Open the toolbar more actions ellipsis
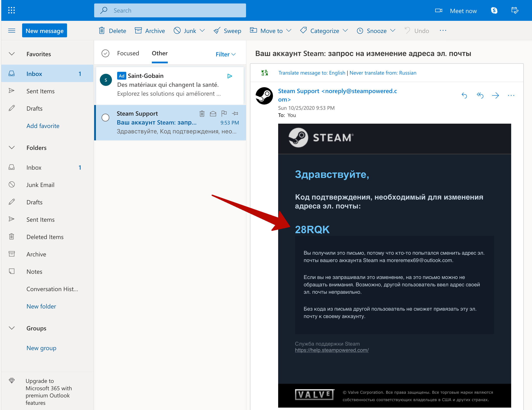This screenshot has width=532, height=410. coord(443,30)
